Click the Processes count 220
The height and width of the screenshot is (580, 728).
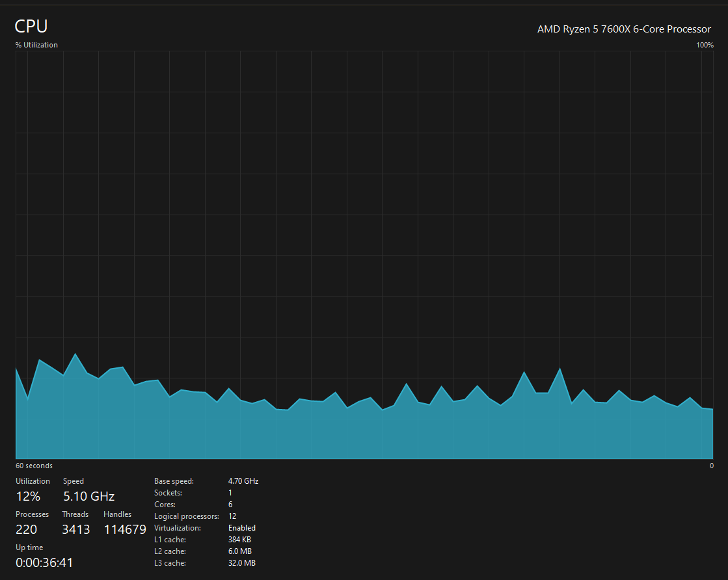[27, 529]
